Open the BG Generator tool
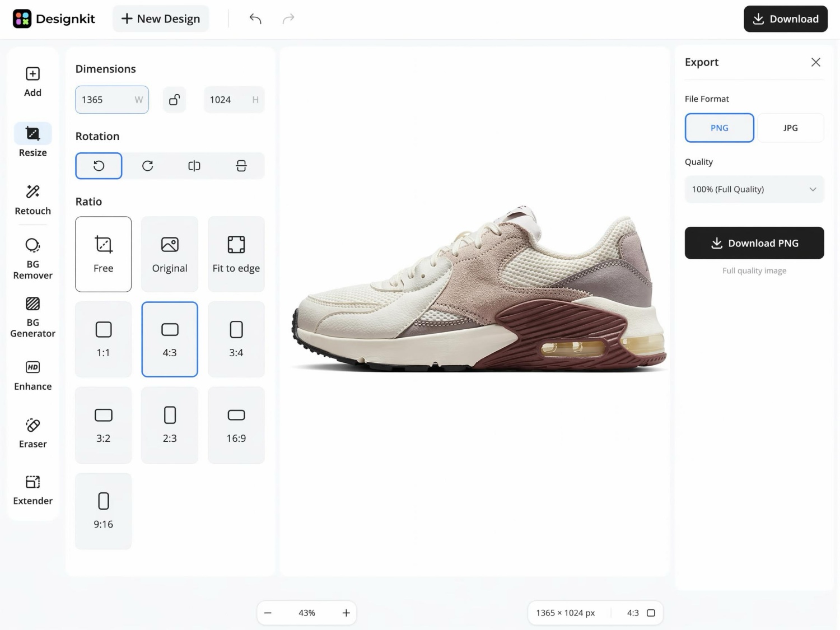 click(x=32, y=318)
